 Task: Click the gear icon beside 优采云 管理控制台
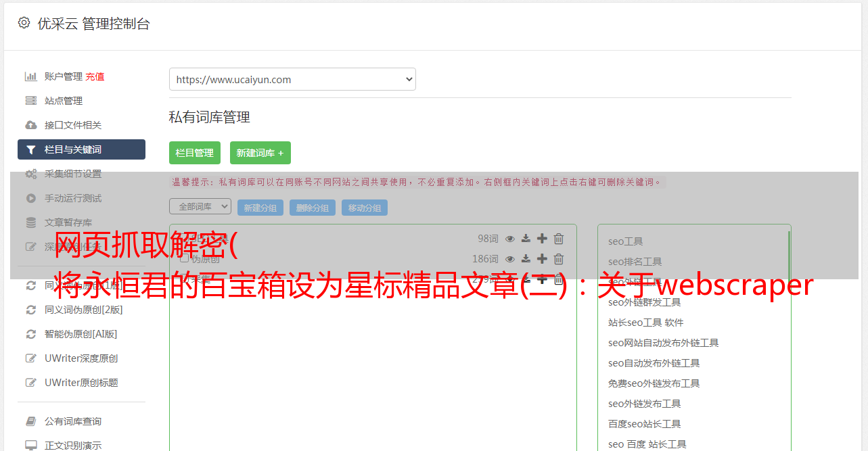pos(24,23)
